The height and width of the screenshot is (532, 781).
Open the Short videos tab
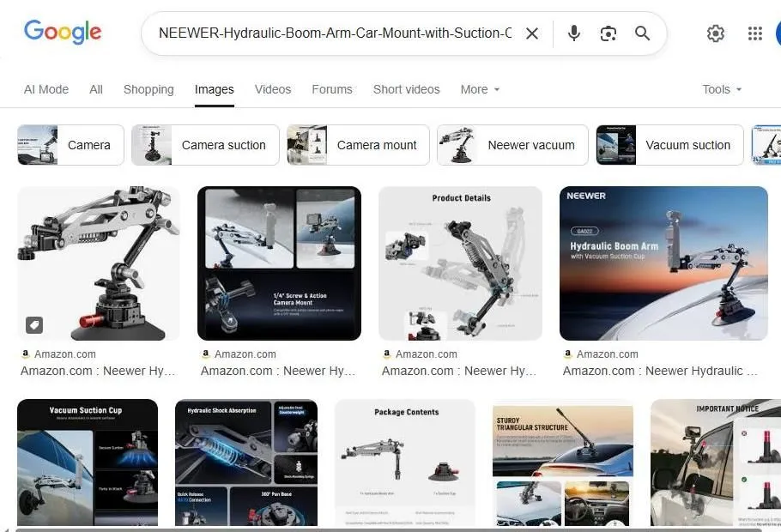click(407, 89)
